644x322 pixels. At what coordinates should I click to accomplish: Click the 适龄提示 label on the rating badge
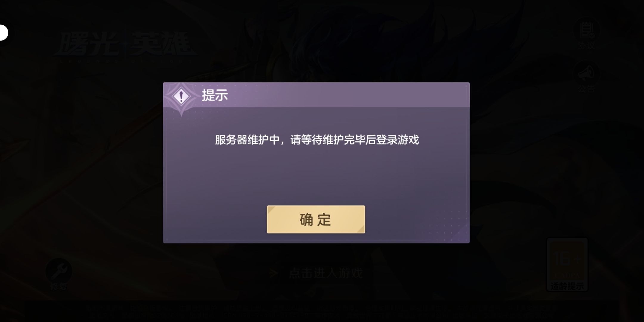tap(567, 286)
